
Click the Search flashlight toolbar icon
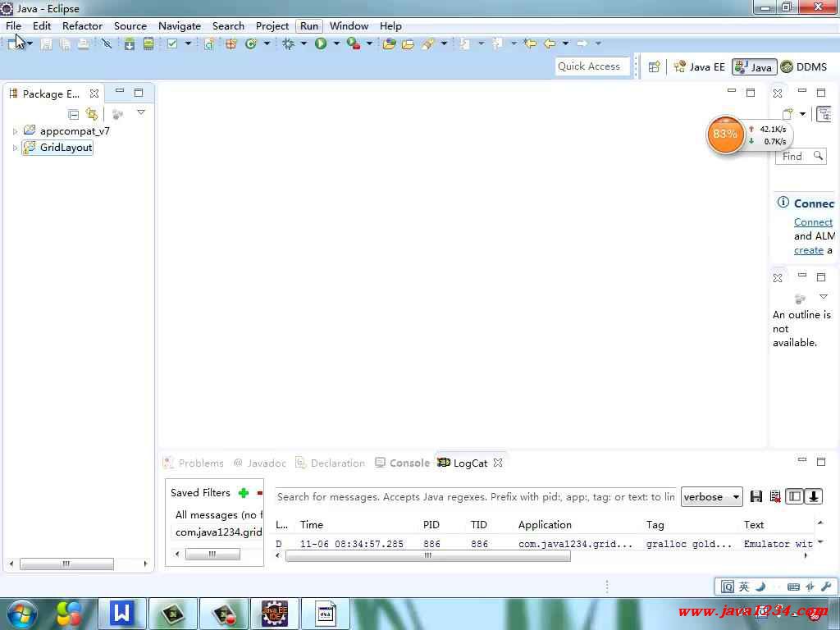(427, 44)
